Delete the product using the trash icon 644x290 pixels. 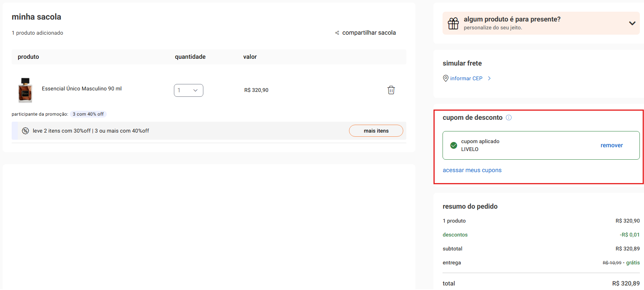coord(391,90)
